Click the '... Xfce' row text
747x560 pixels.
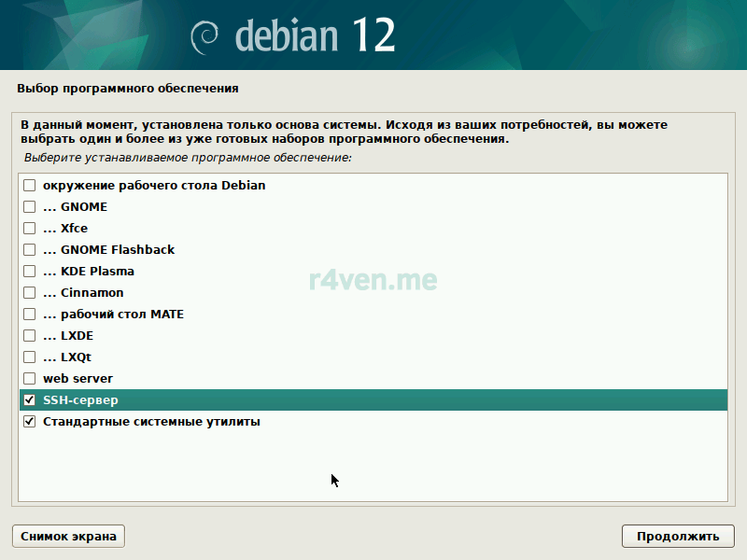pos(65,228)
